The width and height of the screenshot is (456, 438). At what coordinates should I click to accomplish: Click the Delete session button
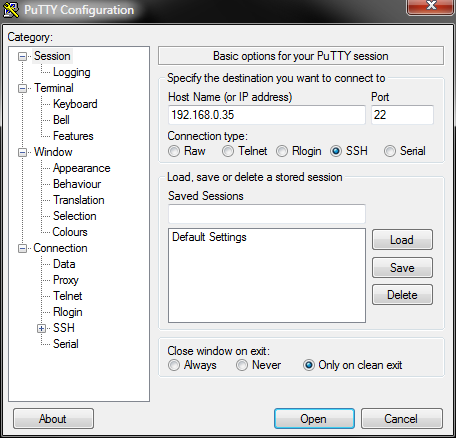coord(402,295)
